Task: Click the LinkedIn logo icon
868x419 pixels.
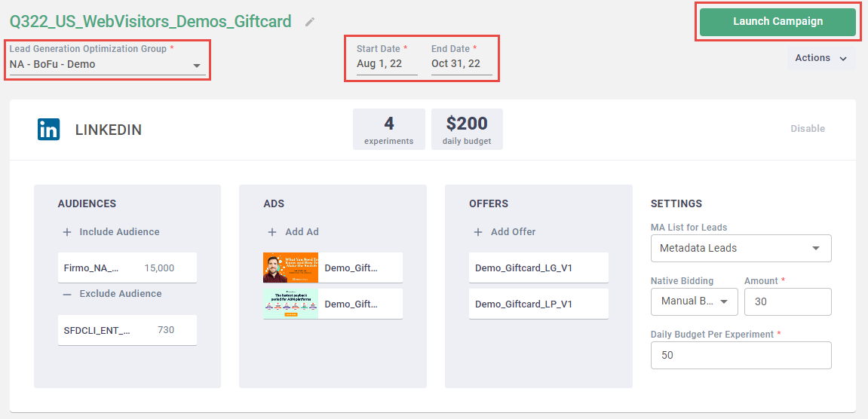Action: 49,130
